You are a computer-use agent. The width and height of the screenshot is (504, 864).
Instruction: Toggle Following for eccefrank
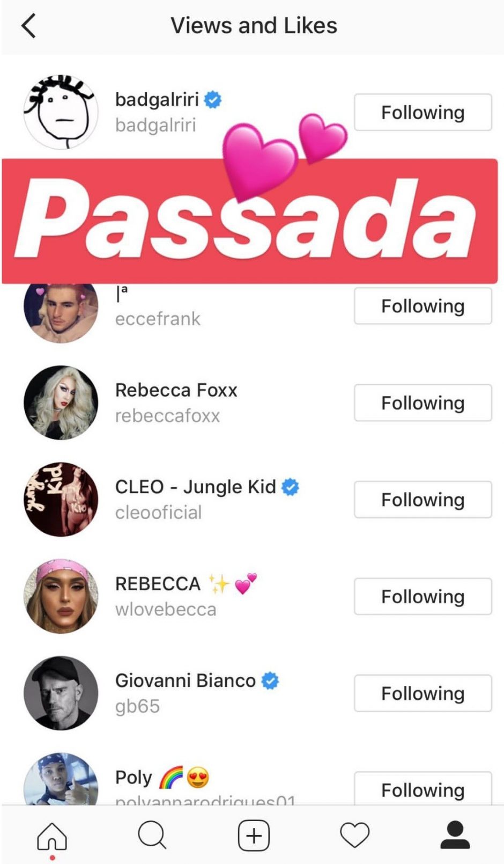pyautogui.click(x=423, y=306)
